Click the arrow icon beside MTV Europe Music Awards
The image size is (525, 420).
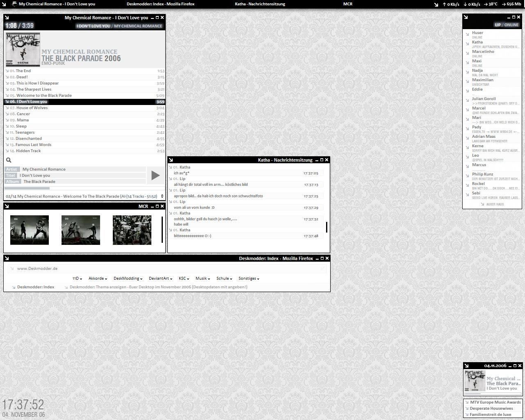(467, 403)
